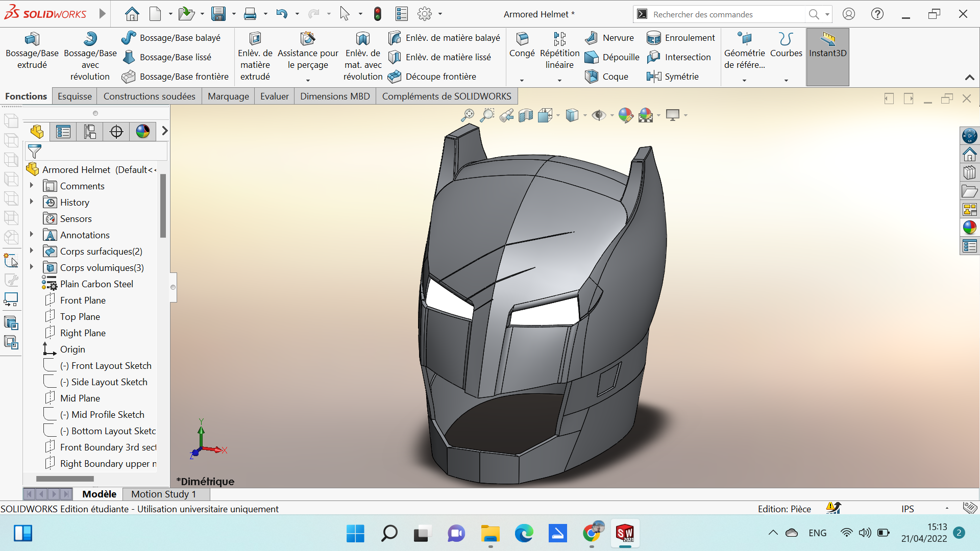The height and width of the screenshot is (551, 980).
Task: Click Enlèv. de matière extrudé tool
Action: pyautogui.click(x=255, y=57)
